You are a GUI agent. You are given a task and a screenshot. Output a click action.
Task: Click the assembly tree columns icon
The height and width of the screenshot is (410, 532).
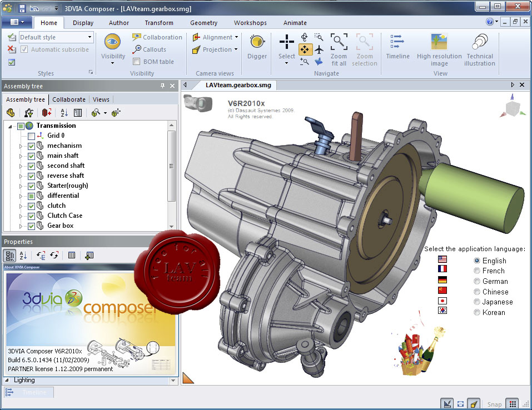tap(78, 113)
